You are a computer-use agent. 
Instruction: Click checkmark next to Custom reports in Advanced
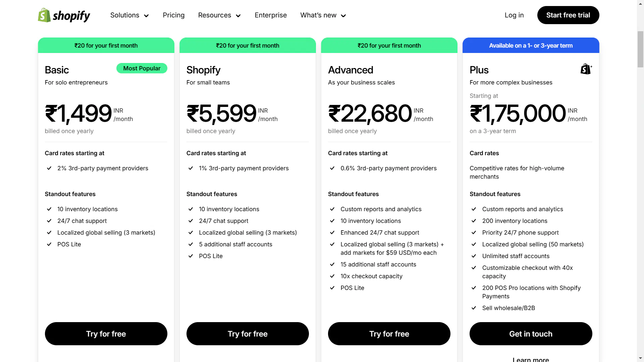pyautogui.click(x=332, y=209)
